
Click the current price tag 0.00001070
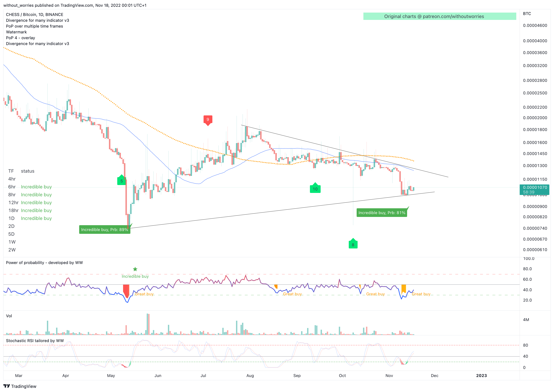tap(534, 190)
